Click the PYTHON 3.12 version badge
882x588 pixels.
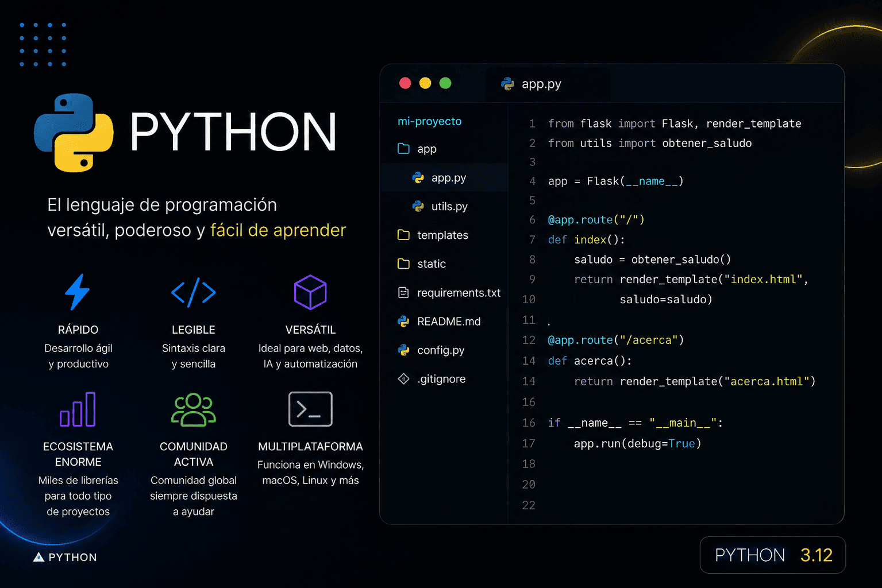click(773, 555)
